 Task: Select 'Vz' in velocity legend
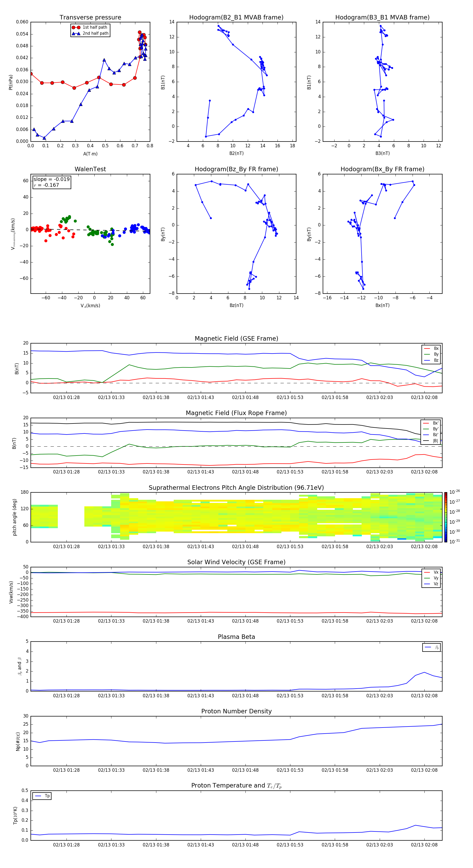point(431,584)
